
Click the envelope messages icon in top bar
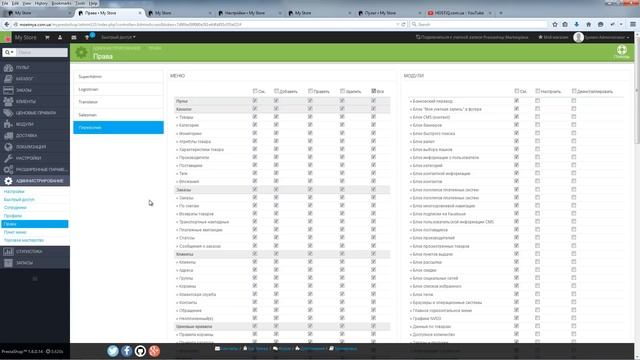[74, 37]
